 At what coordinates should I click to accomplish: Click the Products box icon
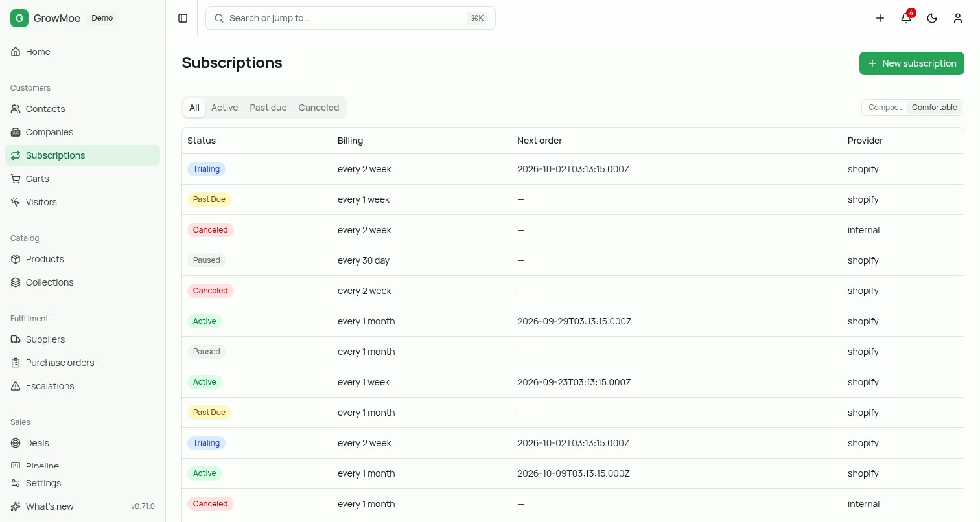[x=16, y=259]
